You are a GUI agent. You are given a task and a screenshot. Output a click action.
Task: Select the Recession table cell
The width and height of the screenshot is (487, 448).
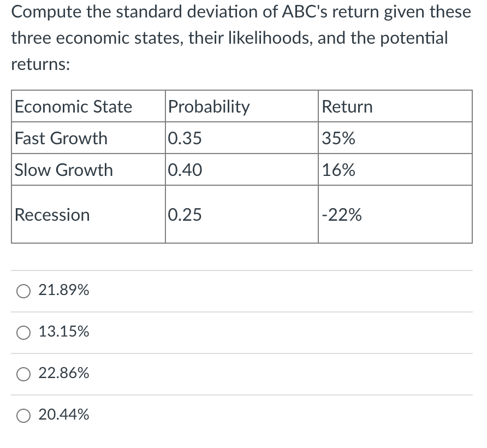pos(52,214)
